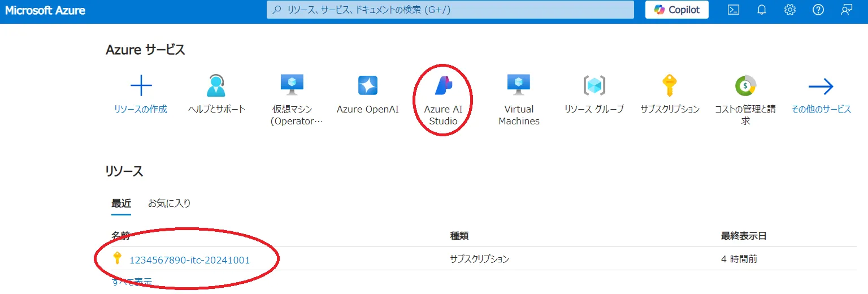Launch Cloud Shell from top bar

[734, 10]
